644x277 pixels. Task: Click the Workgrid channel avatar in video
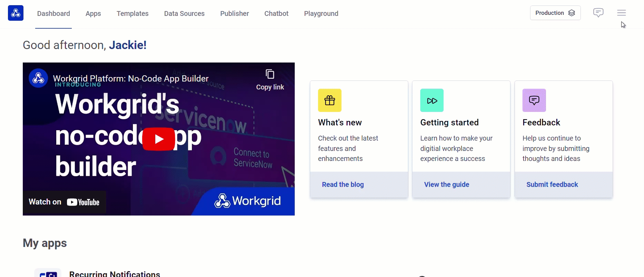coord(38,78)
